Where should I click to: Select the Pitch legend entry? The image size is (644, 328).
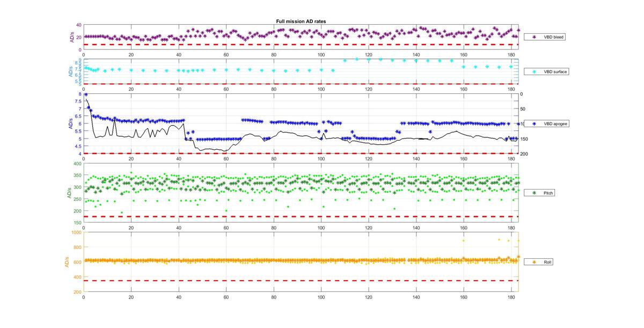click(539, 192)
